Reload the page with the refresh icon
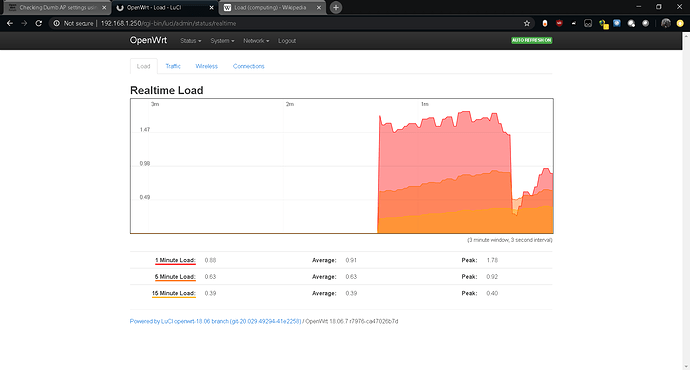The height and width of the screenshot is (370, 690). [x=39, y=23]
